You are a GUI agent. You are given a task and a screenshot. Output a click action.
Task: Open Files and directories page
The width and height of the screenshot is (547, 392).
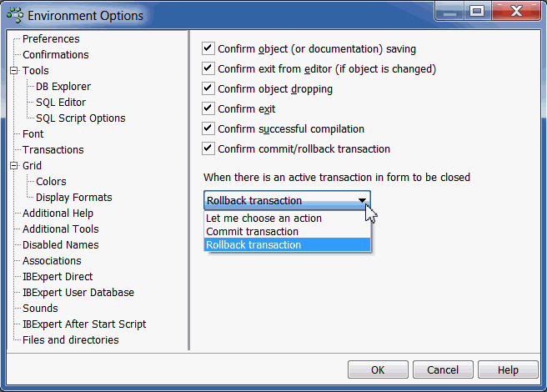[71, 340]
